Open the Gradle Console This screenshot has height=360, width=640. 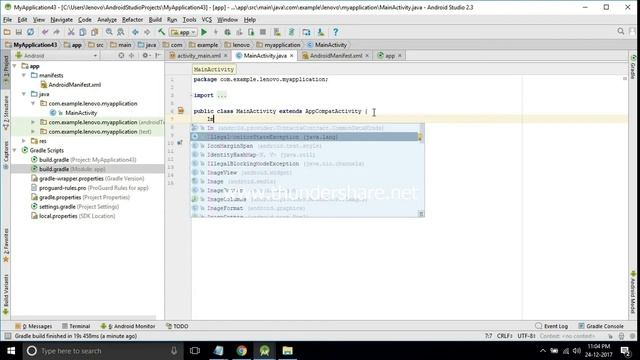(x=601, y=326)
